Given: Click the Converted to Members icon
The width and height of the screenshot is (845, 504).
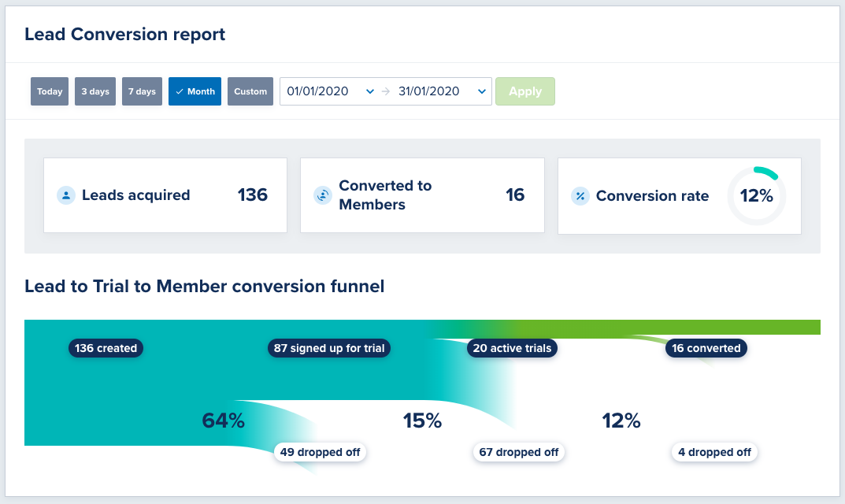Looking at the screenshot, I should click(x=323, y=195).
